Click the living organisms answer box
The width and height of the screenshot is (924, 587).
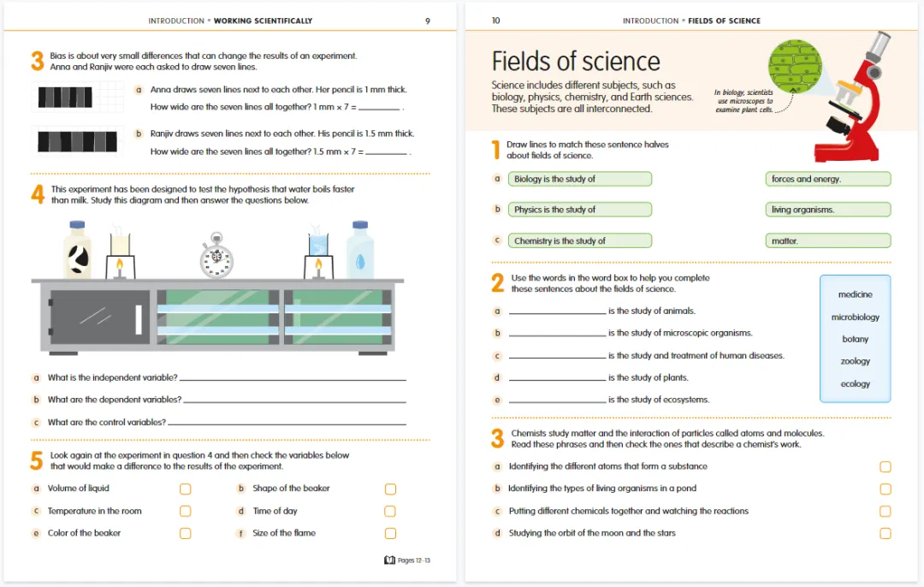click(828, 210)
